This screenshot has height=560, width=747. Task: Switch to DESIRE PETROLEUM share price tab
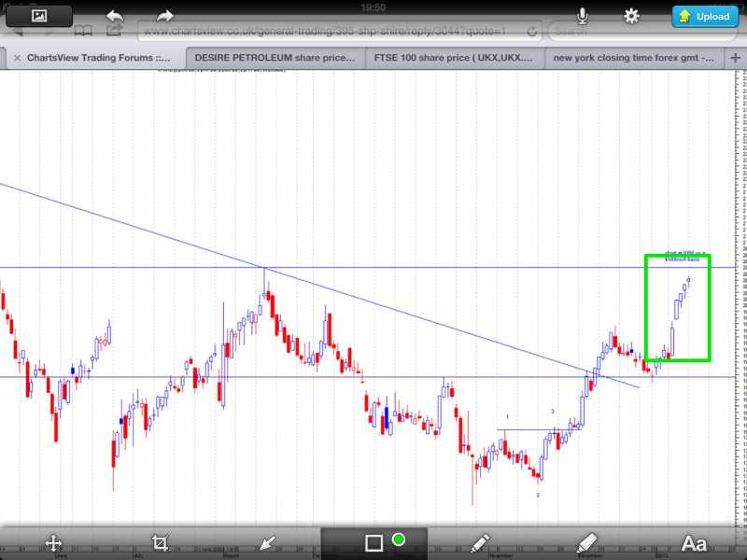[x=275, y=57]
